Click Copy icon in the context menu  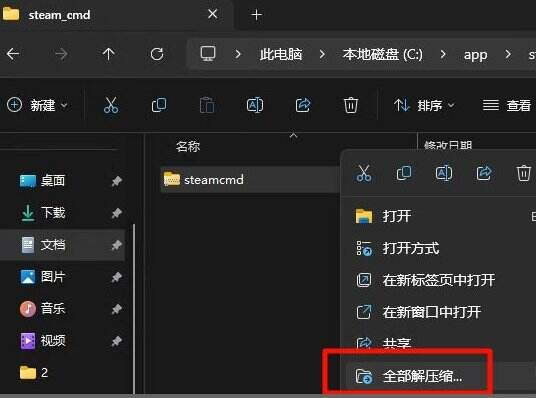pos(404,173)
